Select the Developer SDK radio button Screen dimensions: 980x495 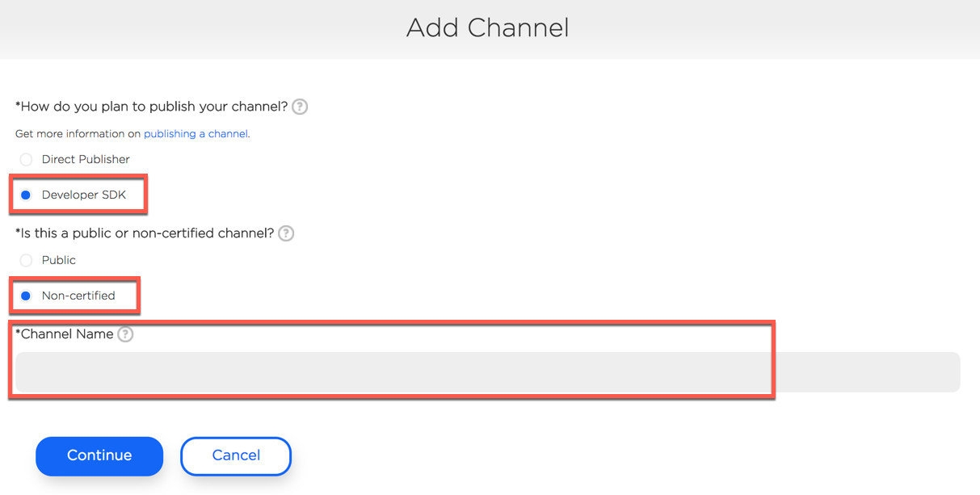pos(26,195)
